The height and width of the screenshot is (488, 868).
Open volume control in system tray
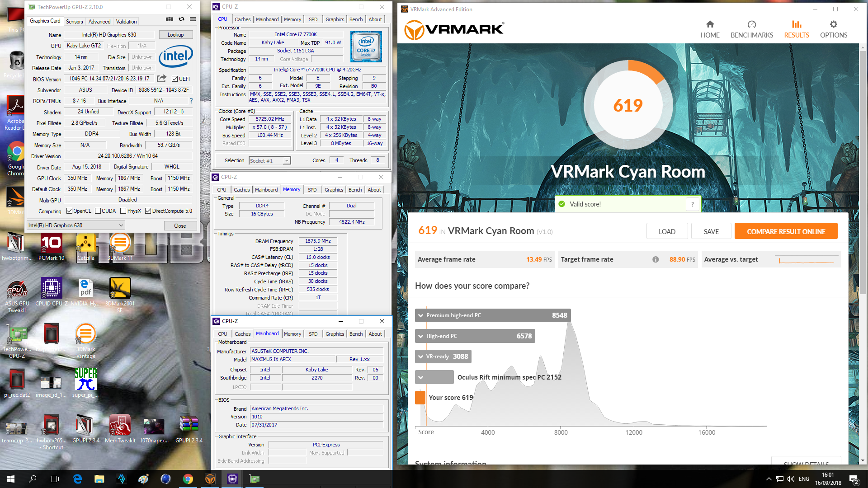tap(790, 479)
